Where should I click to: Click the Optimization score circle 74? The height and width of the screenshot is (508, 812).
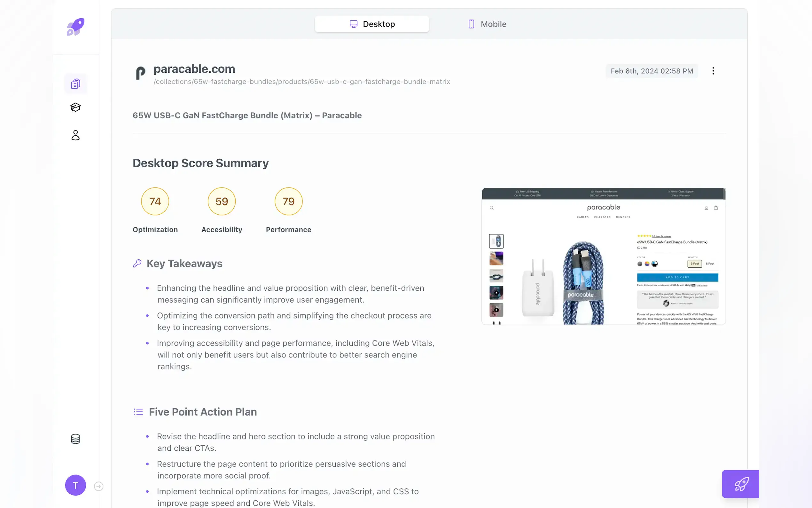pyautogui.click(x=155, y=201)
